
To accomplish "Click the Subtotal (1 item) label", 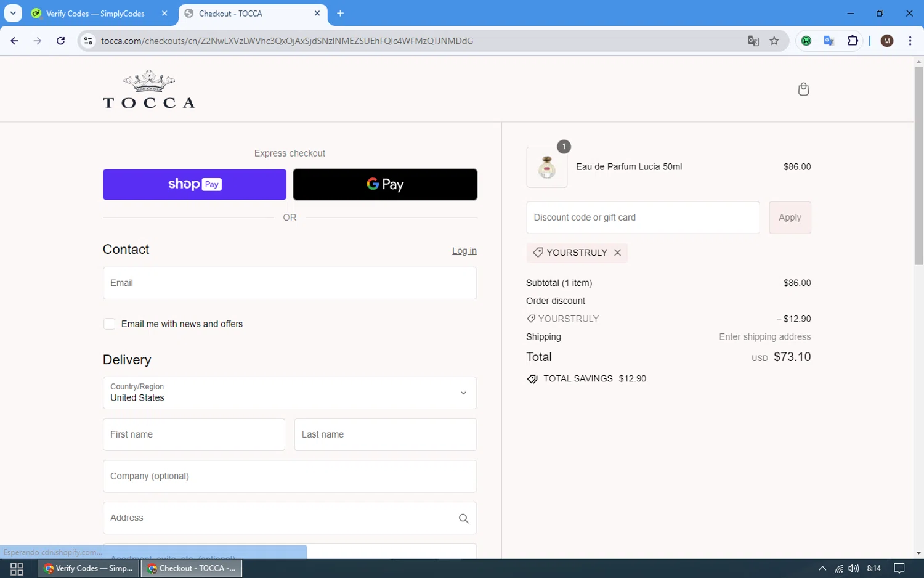I will click(x=559, y=283).
